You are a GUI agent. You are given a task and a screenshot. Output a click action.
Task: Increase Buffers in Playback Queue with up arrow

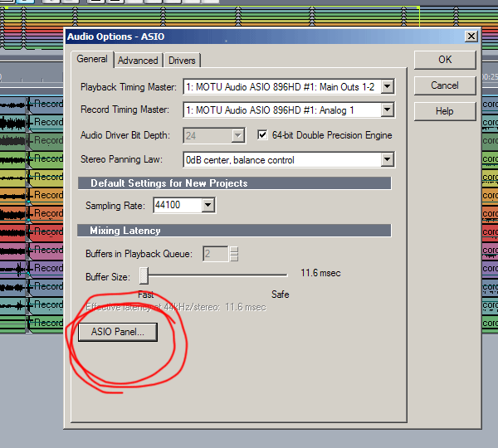(x=234, y=251)
